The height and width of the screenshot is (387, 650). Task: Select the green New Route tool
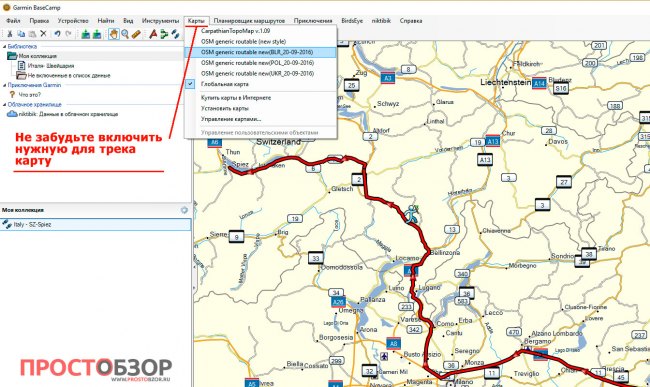164,34
